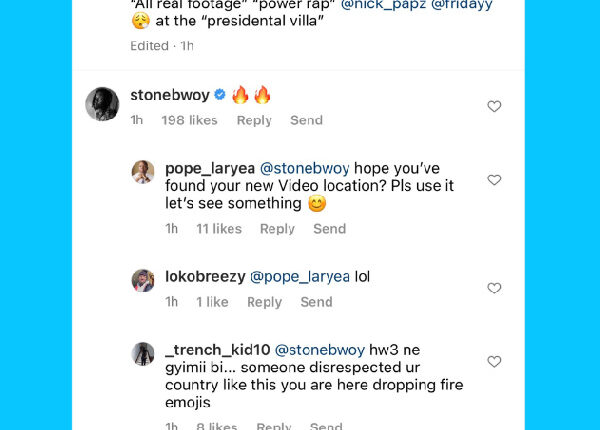Open stonebwoy's profile picture
The image size is (600, 430).
(x=102, y=104)
